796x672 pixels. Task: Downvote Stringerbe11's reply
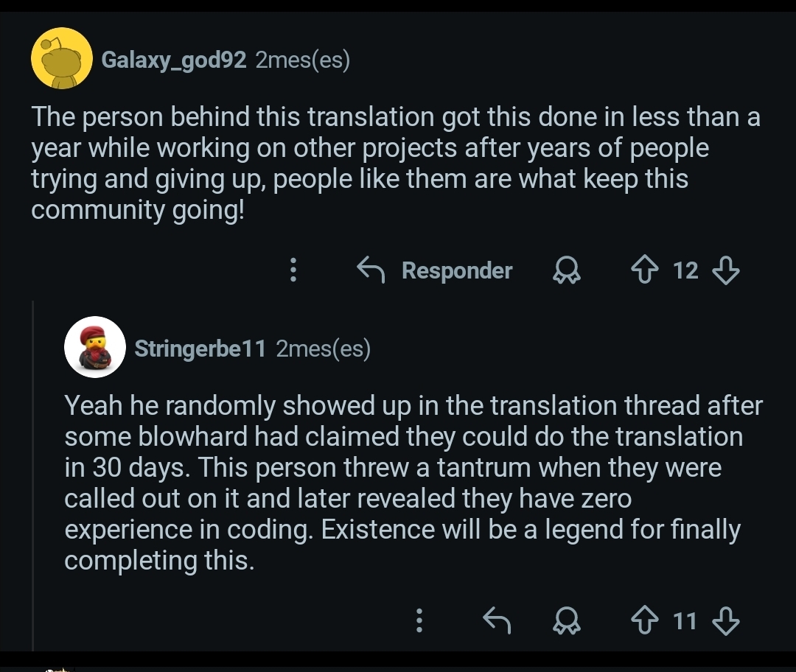[x=726, y=621]
